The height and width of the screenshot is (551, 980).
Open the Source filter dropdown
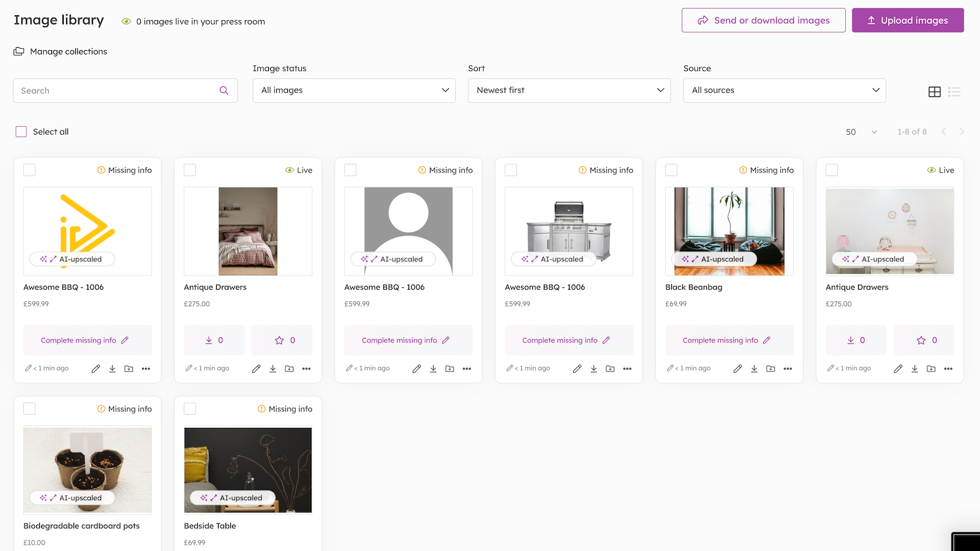(784, 91)
